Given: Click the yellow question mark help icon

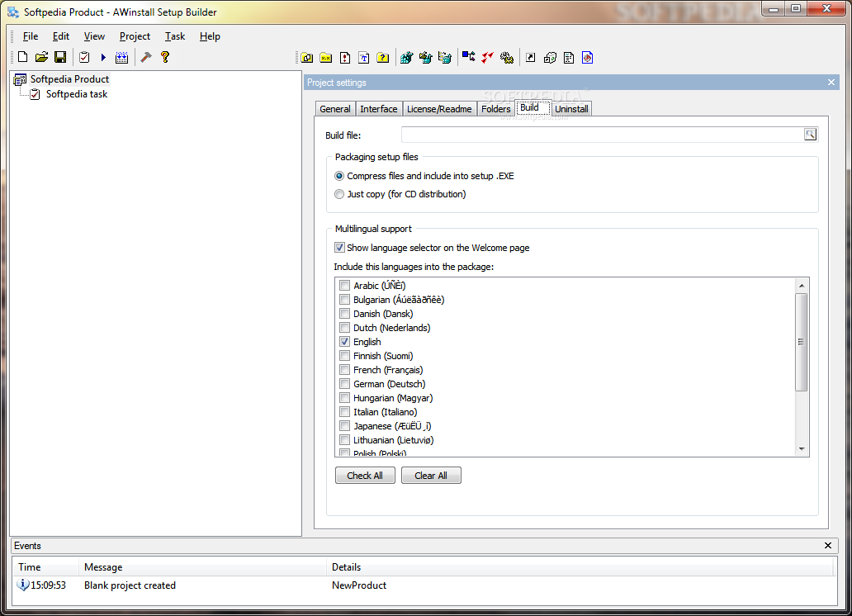Looking at the screenshot, I should tap(165, 57).
